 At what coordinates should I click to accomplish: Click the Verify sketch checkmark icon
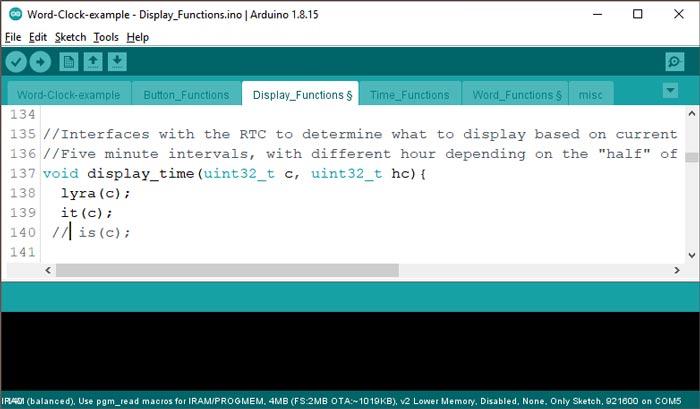(16, 62)
